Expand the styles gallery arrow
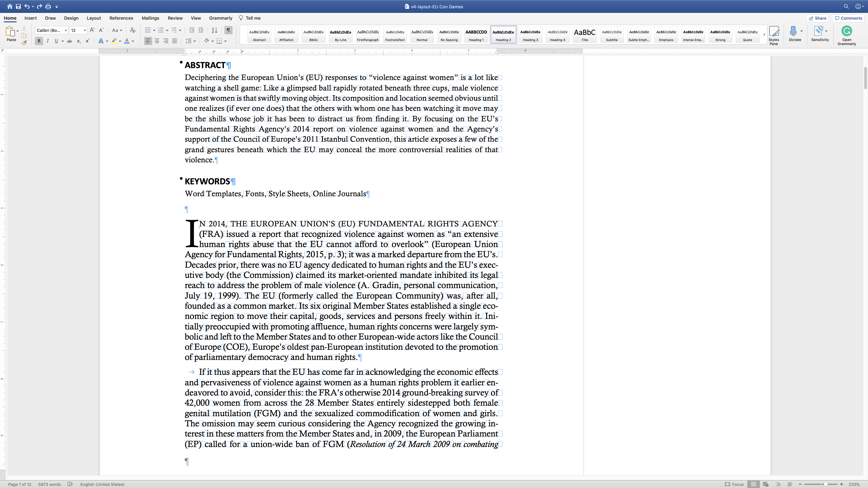Image resolution: width=868 pixels, height=488 pixels. [764, 35]
